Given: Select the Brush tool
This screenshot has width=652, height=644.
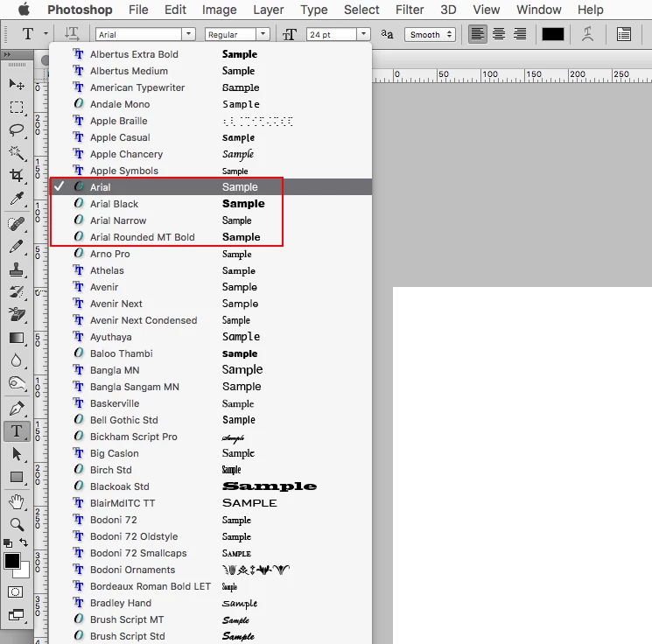Looking at the screenshot, I should [x=17, y=247].
